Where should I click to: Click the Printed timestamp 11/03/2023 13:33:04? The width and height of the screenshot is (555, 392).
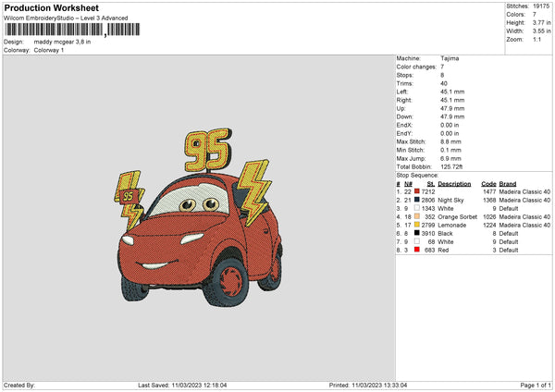click(x=379, y=385)
